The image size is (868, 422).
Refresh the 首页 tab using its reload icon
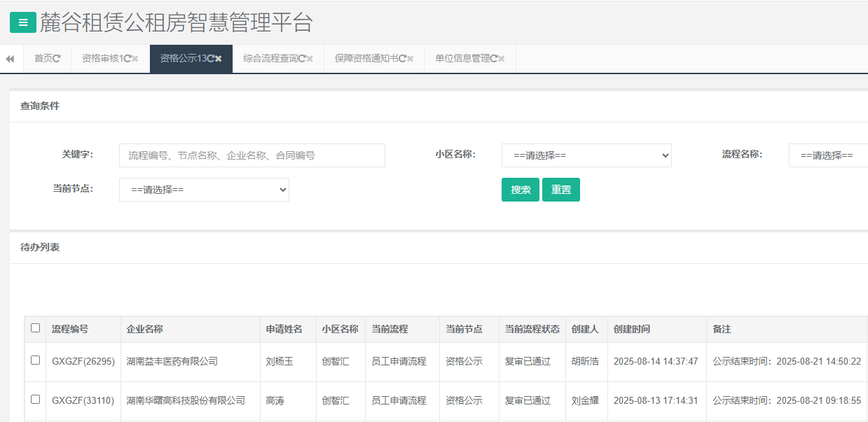pyautogui.click(x=57, y=59)
